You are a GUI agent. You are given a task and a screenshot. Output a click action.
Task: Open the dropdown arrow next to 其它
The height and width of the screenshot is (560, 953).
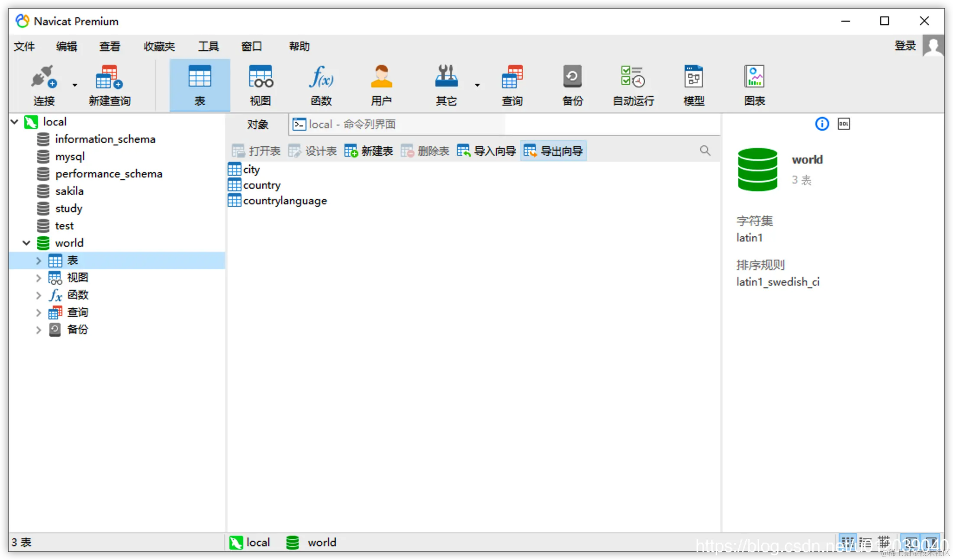point(477,85)
